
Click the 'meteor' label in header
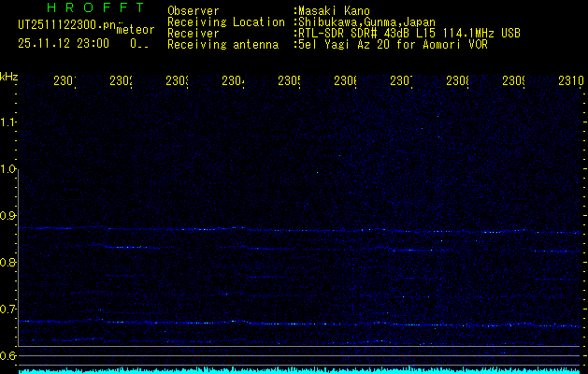click(135, 30)
